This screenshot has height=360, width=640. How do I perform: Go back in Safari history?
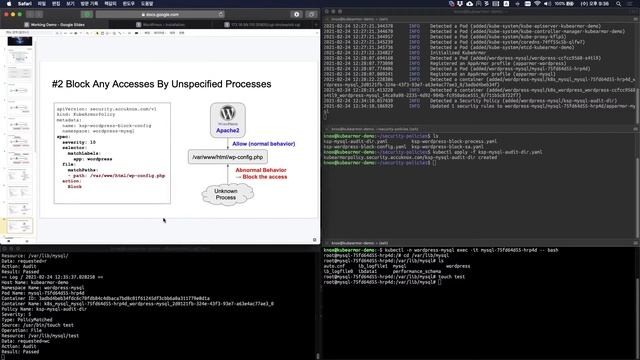[x=31, y=14]
